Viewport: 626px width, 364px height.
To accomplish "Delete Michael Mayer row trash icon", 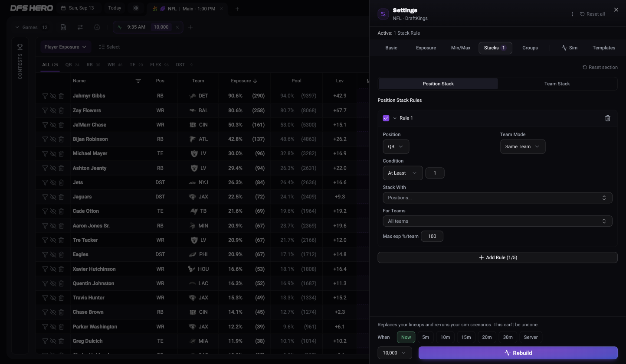I will (x=61, y=153).
